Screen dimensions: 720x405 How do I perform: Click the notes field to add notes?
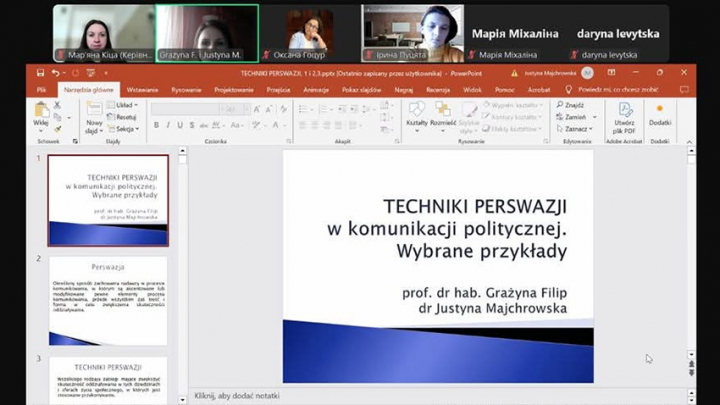[x=236, y=396]
